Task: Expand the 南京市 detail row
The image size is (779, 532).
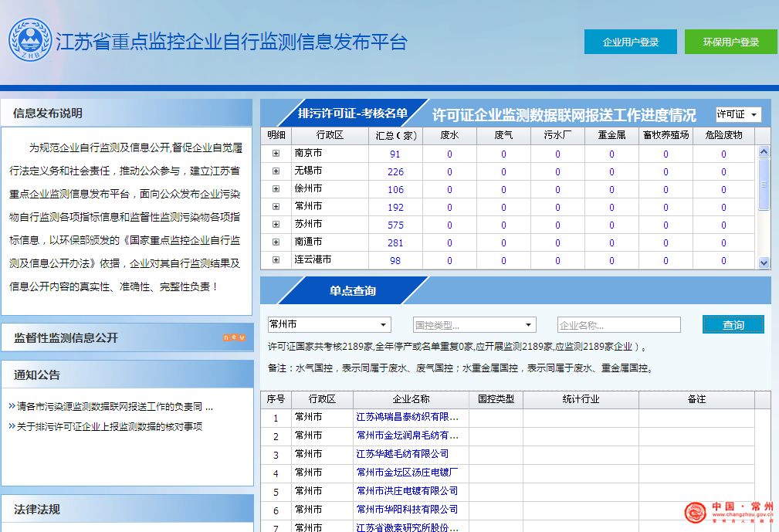Action: click(x=276, y=154)
